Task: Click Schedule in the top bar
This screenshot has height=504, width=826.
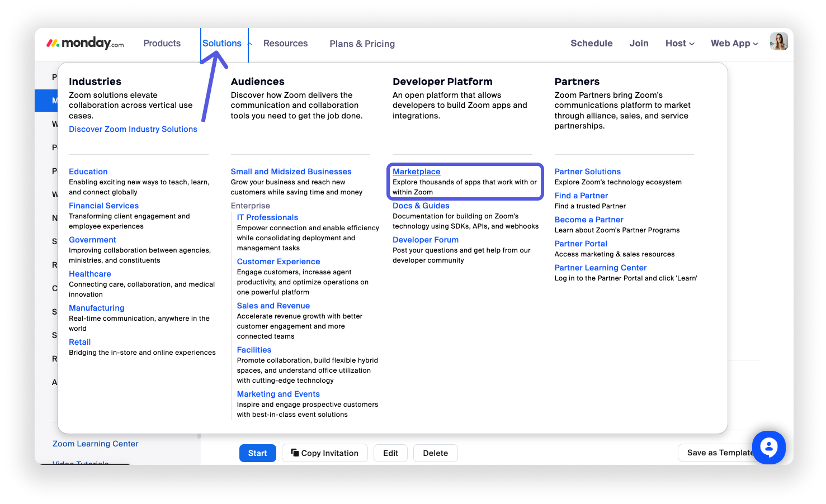Action: [591, 43]
